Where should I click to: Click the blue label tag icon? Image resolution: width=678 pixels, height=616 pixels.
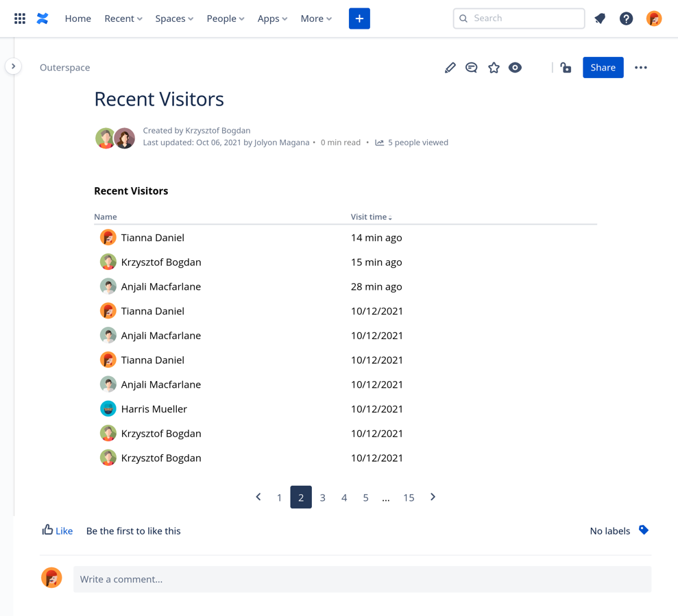coord(643,530)
